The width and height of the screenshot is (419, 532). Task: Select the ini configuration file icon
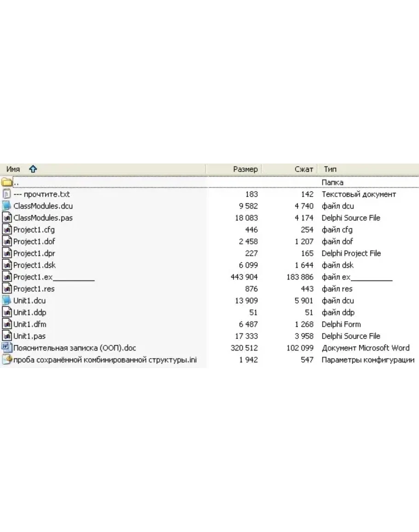pyautogui.click(x=6, y=360)
